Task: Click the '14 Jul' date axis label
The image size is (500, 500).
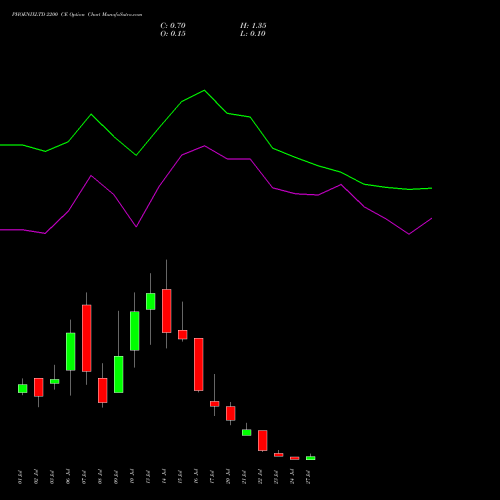Action: click(x=164, y=477)
